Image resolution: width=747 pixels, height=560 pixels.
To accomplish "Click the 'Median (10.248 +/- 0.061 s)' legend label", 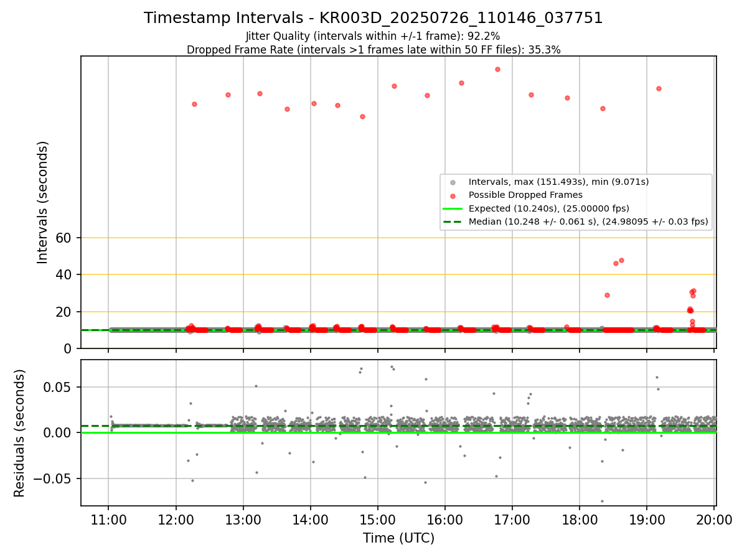I will 588,222.
